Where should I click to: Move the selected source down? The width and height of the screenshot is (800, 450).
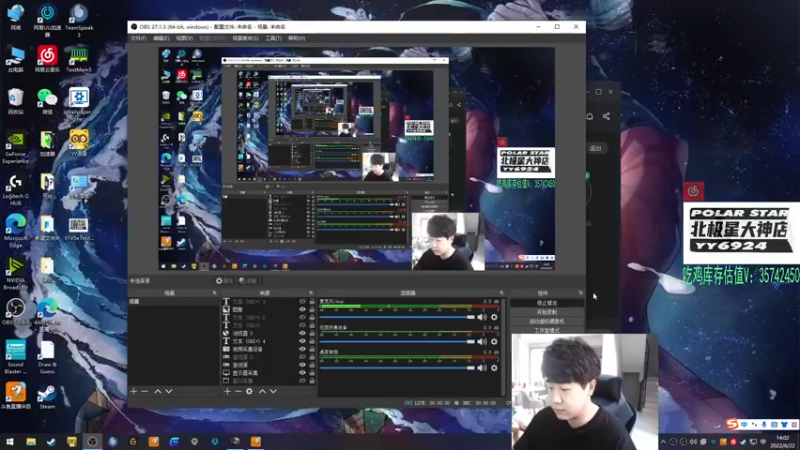[x=273, y=391]
